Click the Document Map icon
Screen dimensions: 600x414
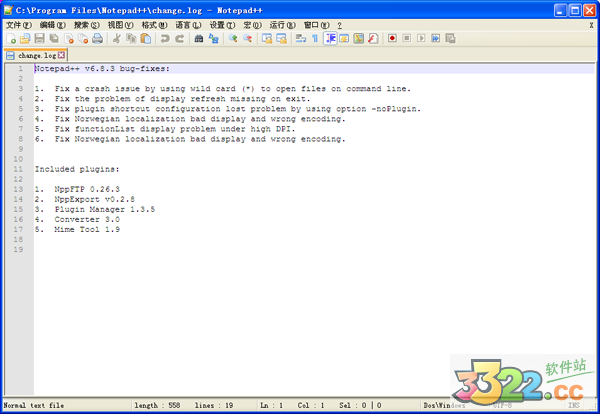click(359, 39)
